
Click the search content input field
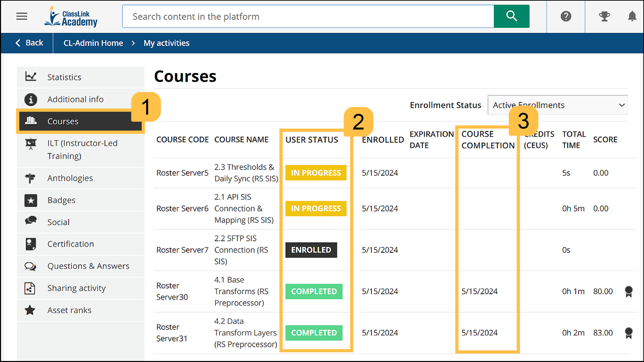pyautogui.click(x=308, y=16)
